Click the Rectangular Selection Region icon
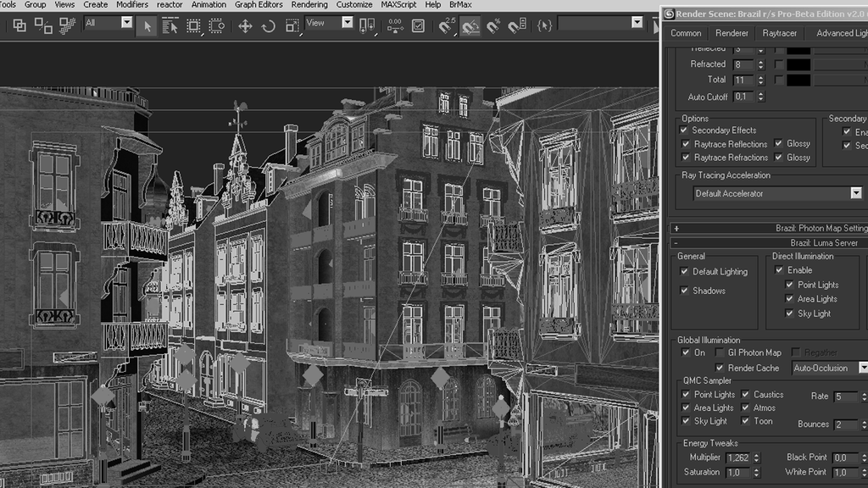Screen dimensions: 868x488 pos(193,26)
